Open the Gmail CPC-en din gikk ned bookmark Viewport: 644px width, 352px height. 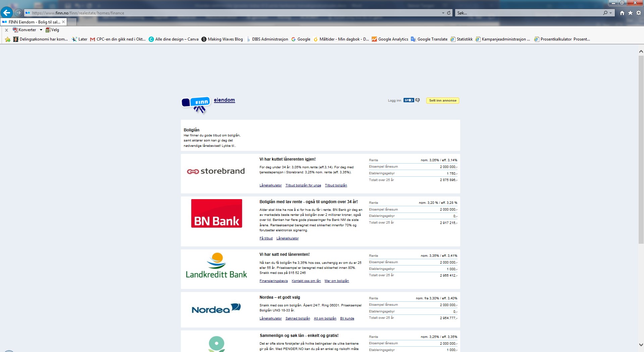point(118,39)
